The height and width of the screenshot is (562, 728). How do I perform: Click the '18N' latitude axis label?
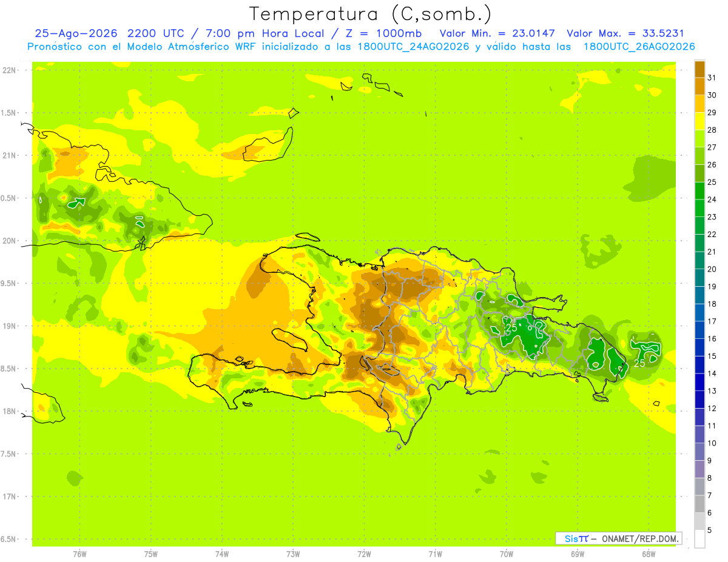point(10,412)
